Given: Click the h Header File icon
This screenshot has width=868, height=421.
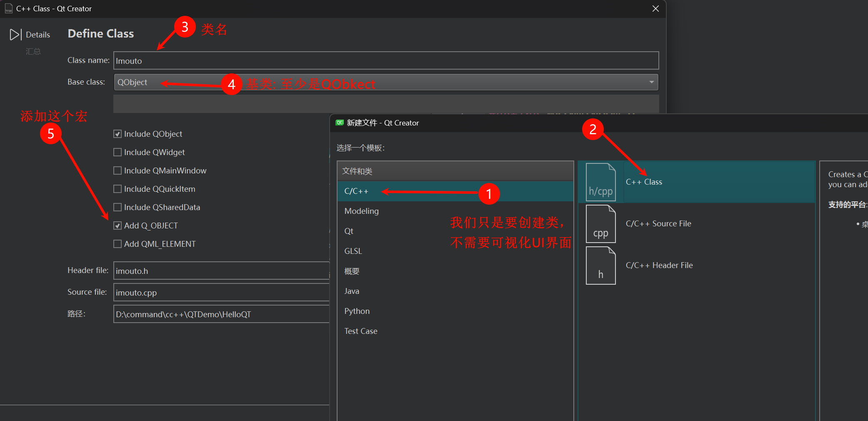Looking at the screenshot, I should tap(600, 266).
